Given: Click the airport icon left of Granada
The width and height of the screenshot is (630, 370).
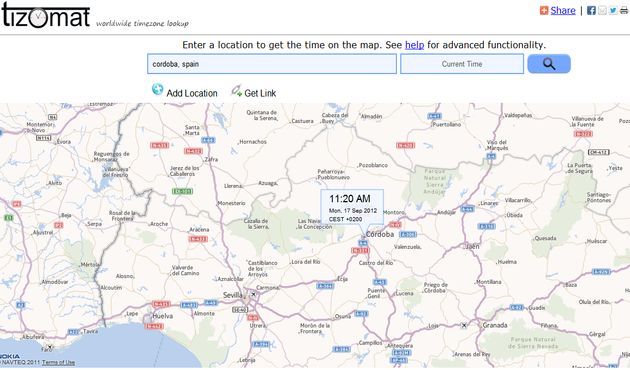Looking at the screenshot, I should coord(464,325).
